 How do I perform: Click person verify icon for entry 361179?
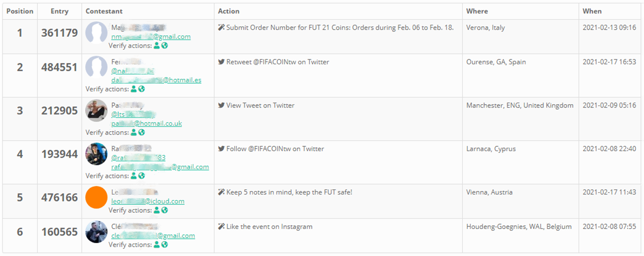click(157, 46)
